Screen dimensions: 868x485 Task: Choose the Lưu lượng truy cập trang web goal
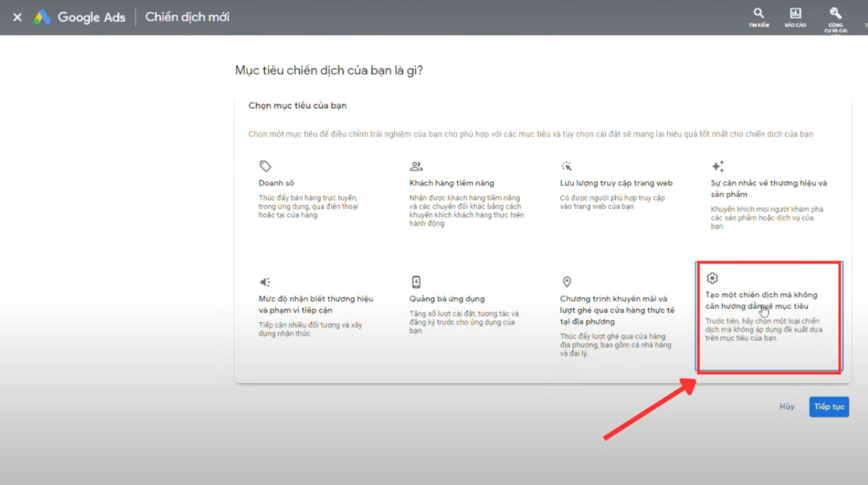click(616, 183)
